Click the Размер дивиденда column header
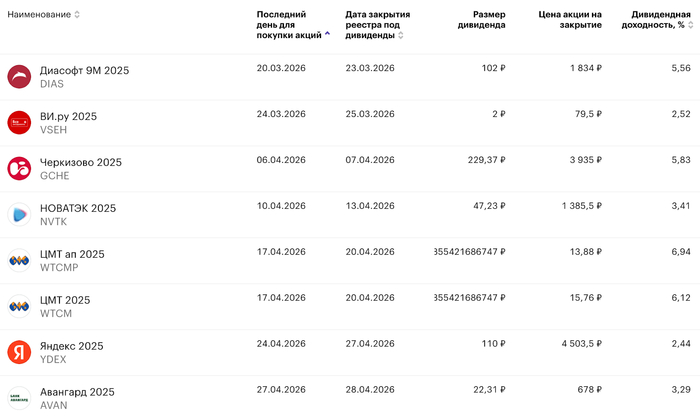 click(x=482, y=19)
